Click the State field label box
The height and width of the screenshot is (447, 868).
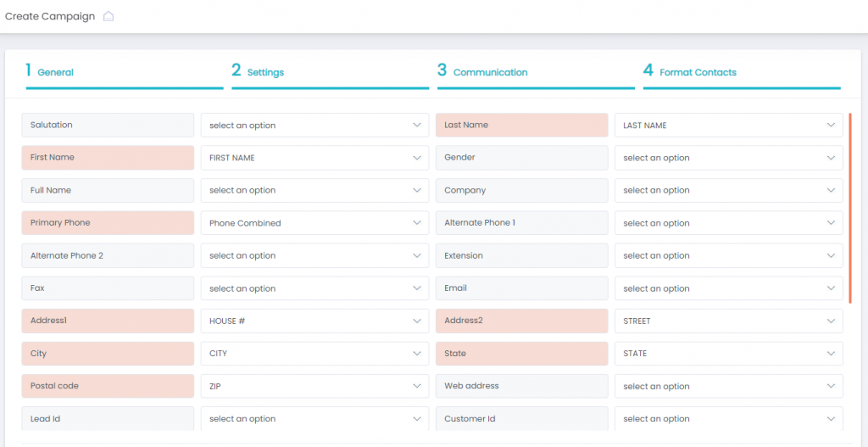coord(521,354)
